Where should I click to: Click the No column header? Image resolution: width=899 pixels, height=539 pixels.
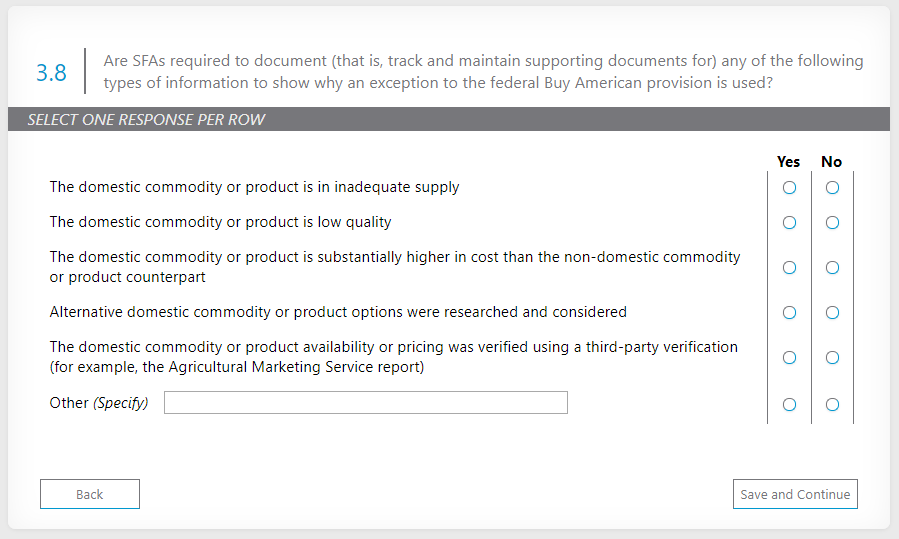(831, 161)
